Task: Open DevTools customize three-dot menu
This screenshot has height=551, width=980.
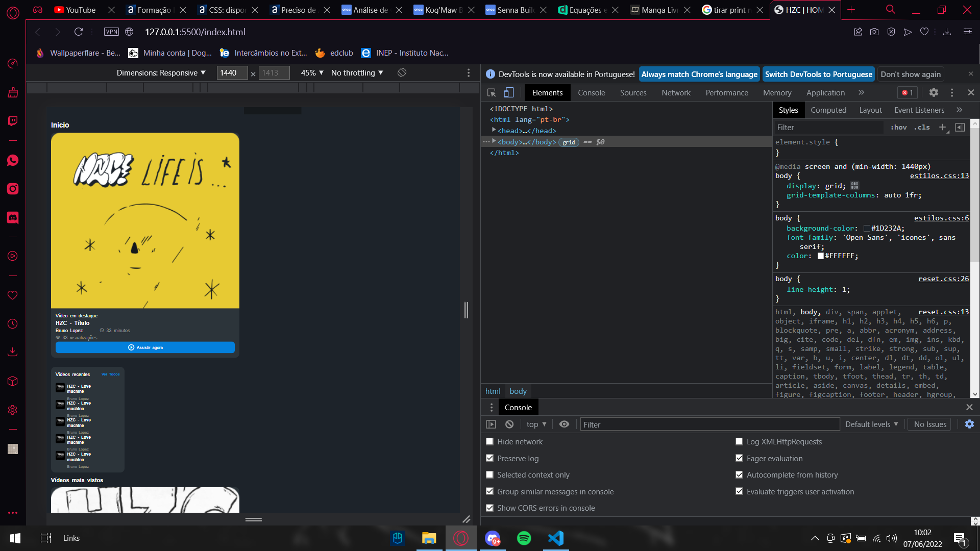Action: tap(952, 92)
